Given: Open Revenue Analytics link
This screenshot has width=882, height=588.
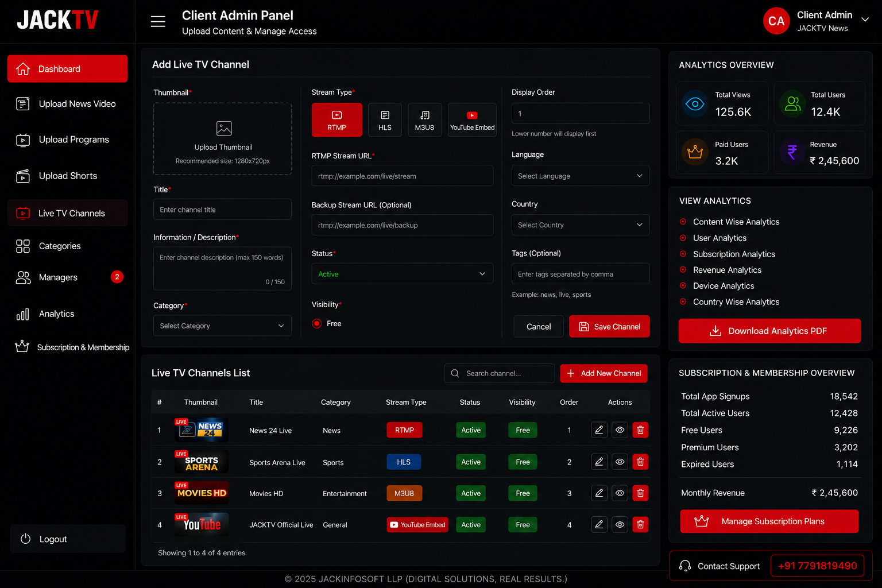Looking at the screenshot, I should click(727, 270).
